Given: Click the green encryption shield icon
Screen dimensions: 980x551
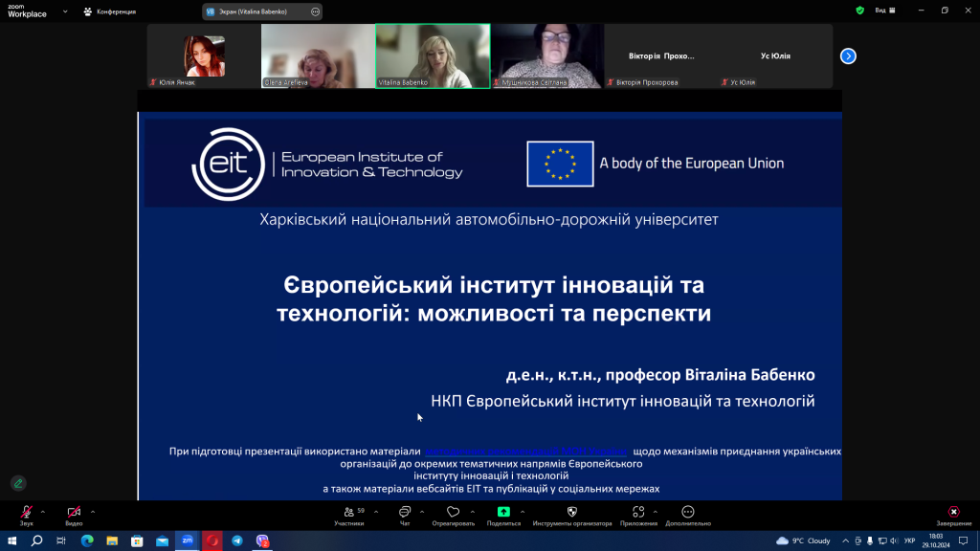Looking at the screenshot, I should [860, 11].
